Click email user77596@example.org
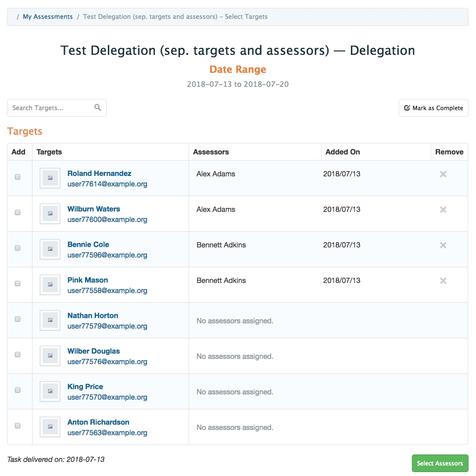Screen dimensions: 476x476 (107, 255)
